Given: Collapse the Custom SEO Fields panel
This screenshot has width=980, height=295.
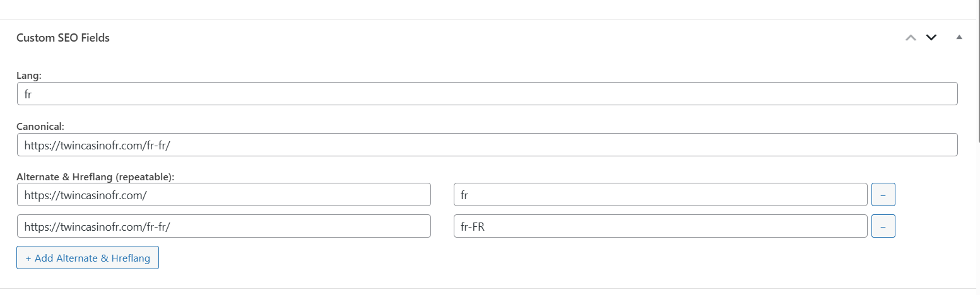Looking at the screenshot, I should 959,38.
